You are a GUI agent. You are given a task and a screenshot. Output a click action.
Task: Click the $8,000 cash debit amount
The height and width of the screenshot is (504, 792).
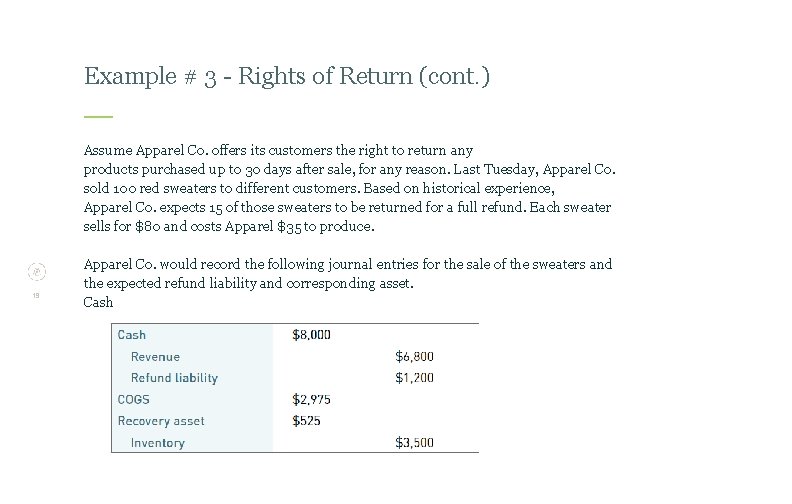point(311,335)
